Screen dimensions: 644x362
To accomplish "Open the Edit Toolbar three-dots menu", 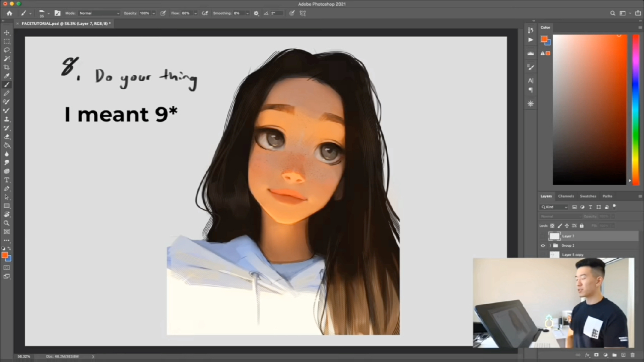I will (7, 241).
